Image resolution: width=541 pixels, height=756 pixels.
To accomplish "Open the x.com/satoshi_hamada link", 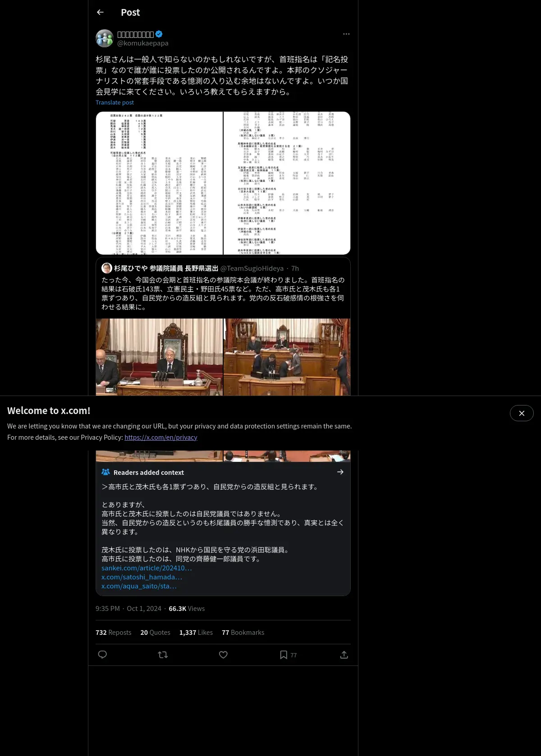I will click(x=142, y=577).
